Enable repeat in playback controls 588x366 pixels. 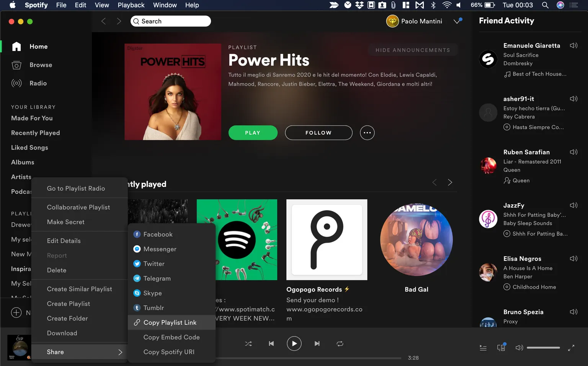340,343
